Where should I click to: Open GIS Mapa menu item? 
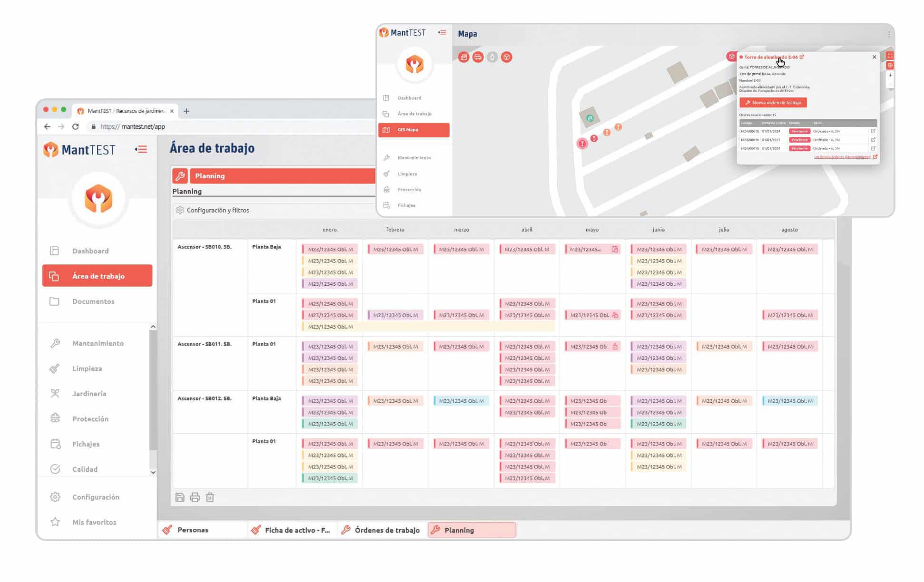(x=413, y=130)
